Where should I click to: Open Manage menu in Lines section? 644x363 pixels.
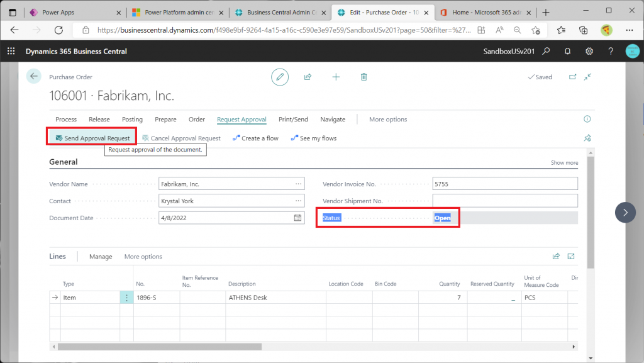pyautogui.click(x=101, y=257)
